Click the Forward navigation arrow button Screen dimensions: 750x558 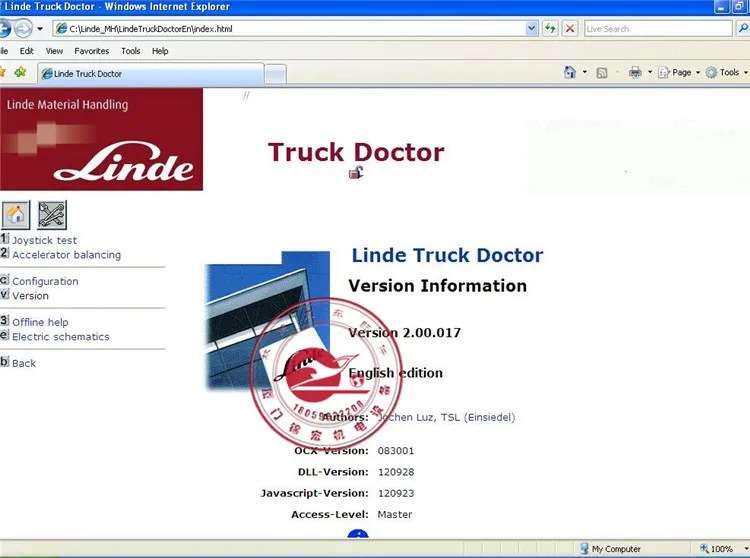[x=22, y=29]
